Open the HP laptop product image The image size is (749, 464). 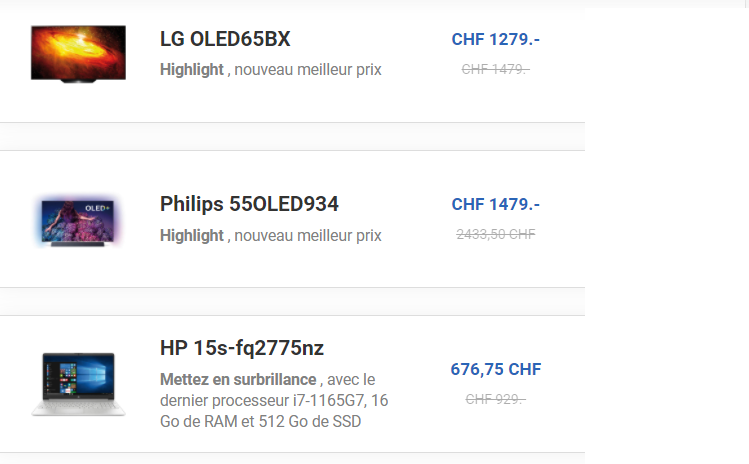[78, 384]
